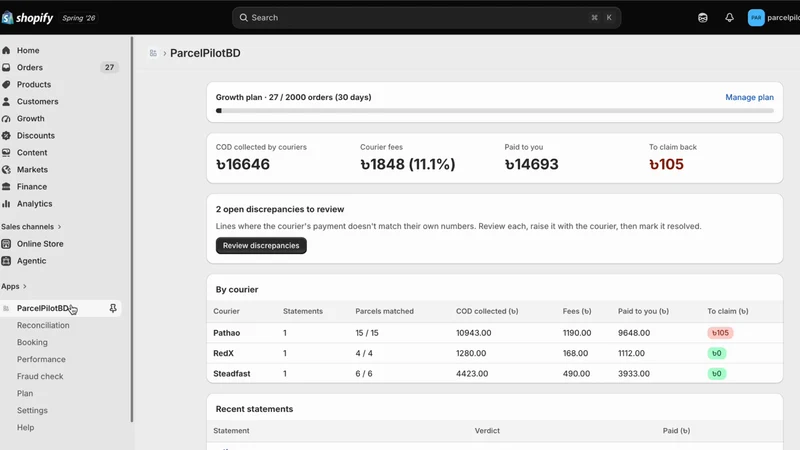Click the breadcrumb app icon beside the title
800x450 pixels.
tap(153, 53)
